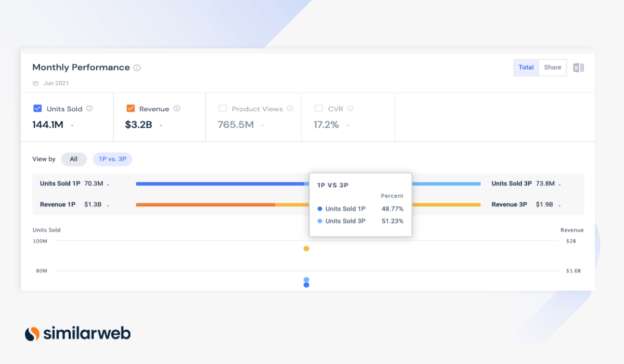Click the yellow revenue data point on chart
Screen dimensions: 624x364
tap(306, 249)
